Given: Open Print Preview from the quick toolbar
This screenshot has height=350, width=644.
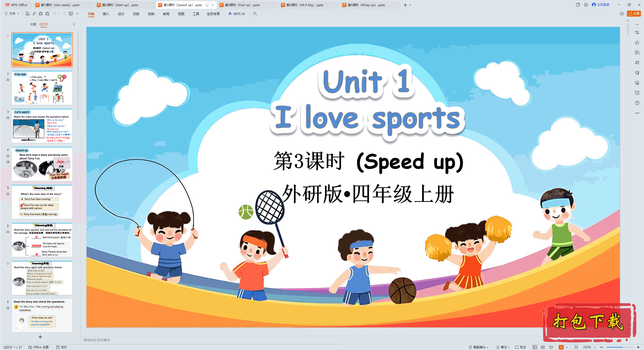Looking at the screenshot, I should click(x=47, y=14).
